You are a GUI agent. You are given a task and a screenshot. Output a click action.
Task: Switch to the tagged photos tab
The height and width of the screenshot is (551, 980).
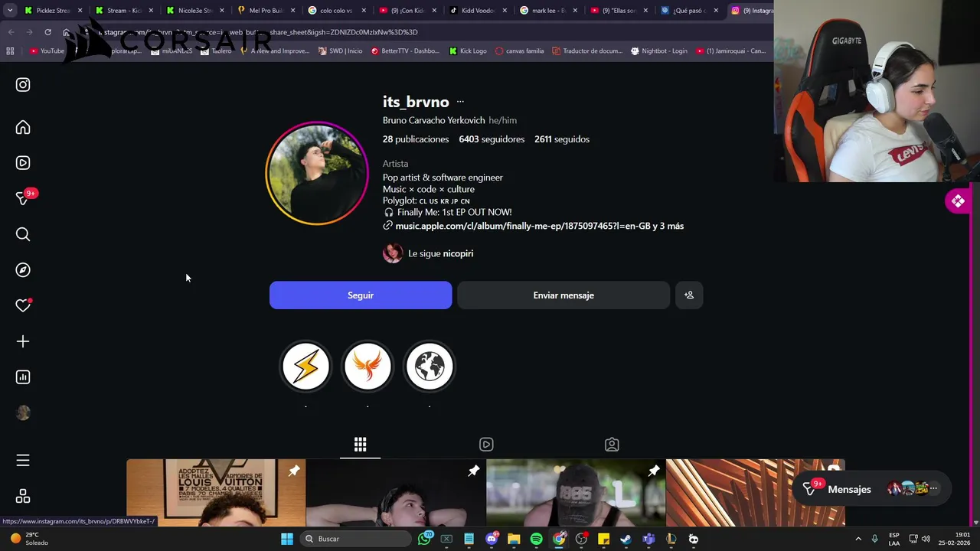click(612, 445)
